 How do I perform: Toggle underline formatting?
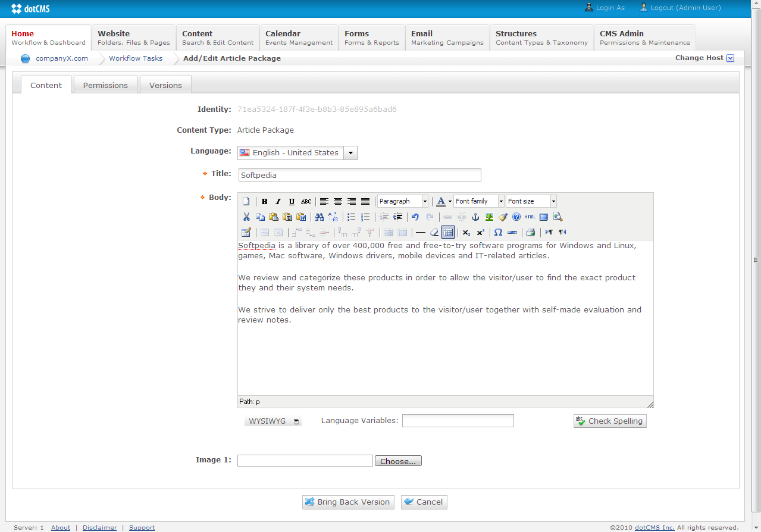point(292,201)
